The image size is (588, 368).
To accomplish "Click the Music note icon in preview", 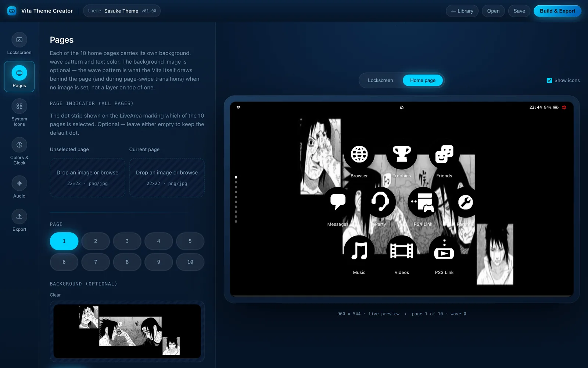I will (359, 251).
